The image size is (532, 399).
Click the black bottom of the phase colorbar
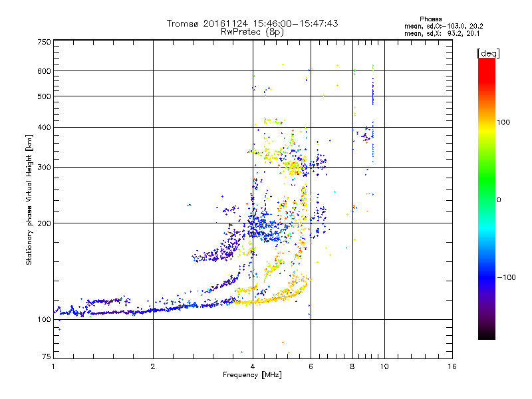point(487,335)
